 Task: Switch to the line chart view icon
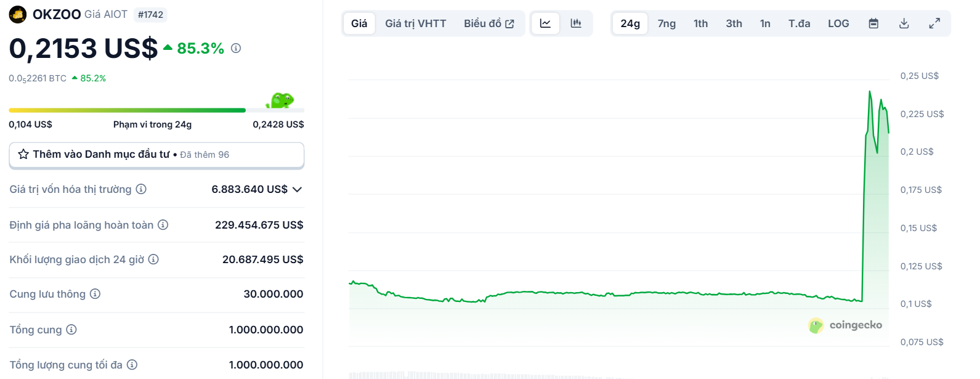(545, 23)
